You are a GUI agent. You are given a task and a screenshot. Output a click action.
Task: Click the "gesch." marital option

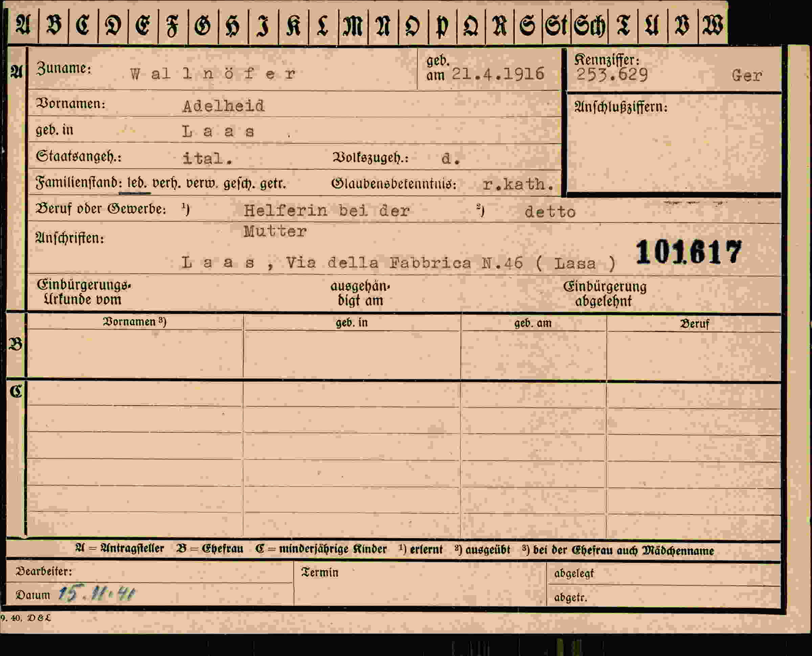(239, 184)
